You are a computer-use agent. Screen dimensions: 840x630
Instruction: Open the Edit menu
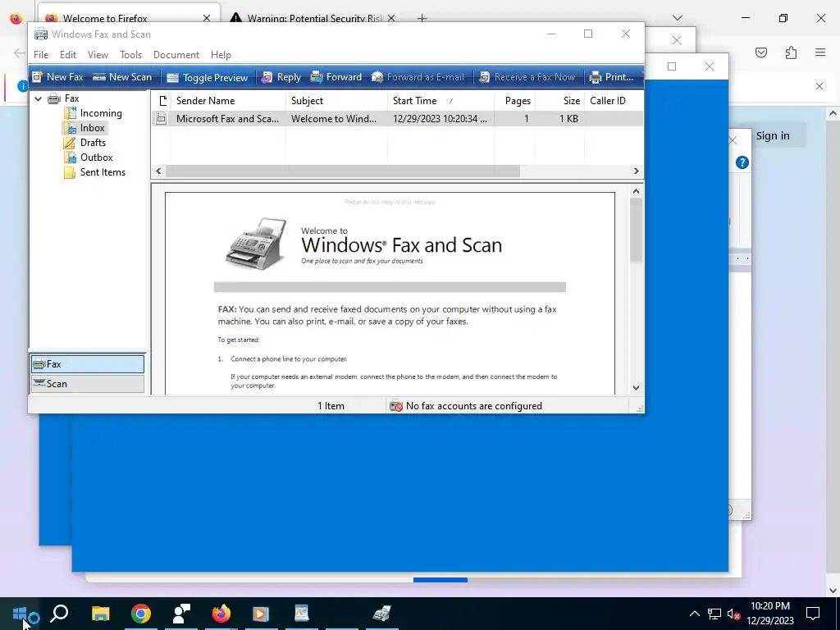67,55
